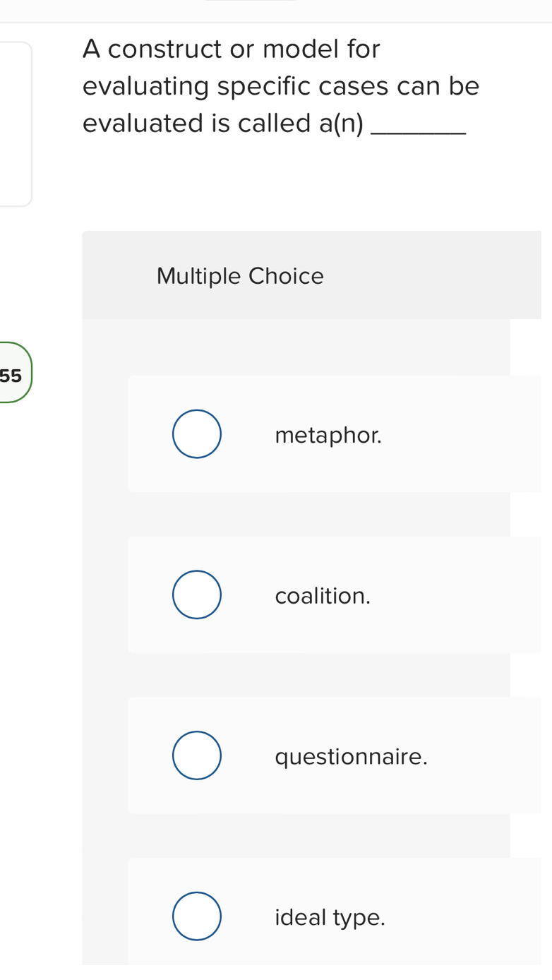
Task: Click the ideal type answer text label
Action: click(329, 918)
